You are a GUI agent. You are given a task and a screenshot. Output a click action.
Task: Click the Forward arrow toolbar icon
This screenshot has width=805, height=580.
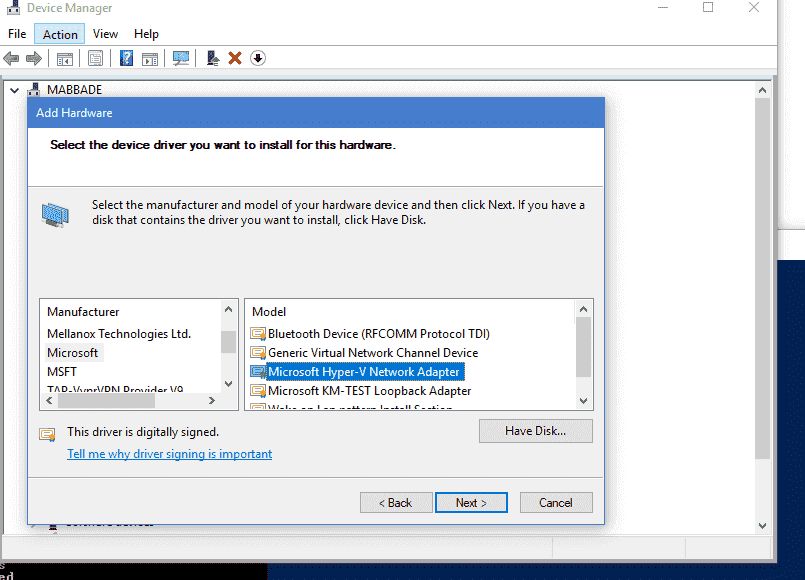(34, 59)
